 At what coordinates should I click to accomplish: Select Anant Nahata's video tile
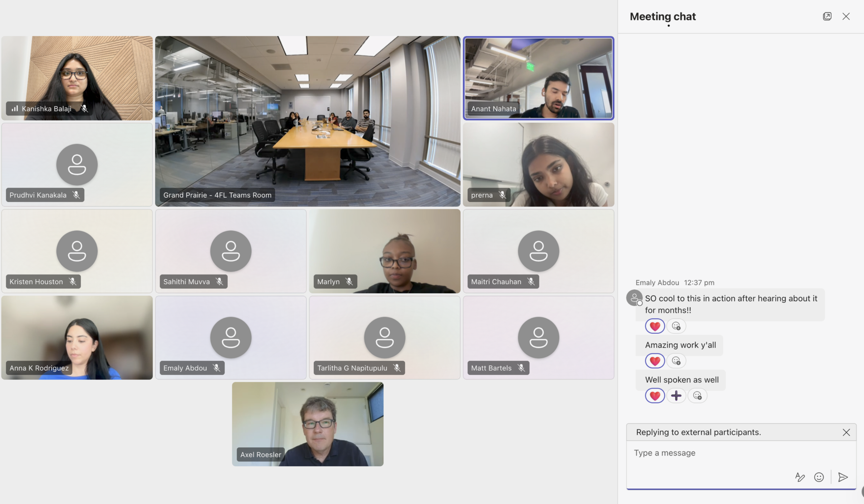538,78
